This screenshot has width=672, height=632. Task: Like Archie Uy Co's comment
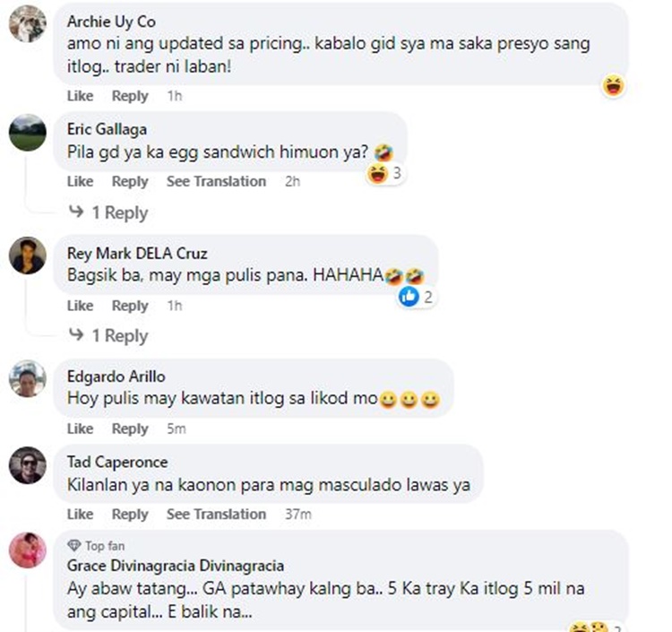point(80,96)
